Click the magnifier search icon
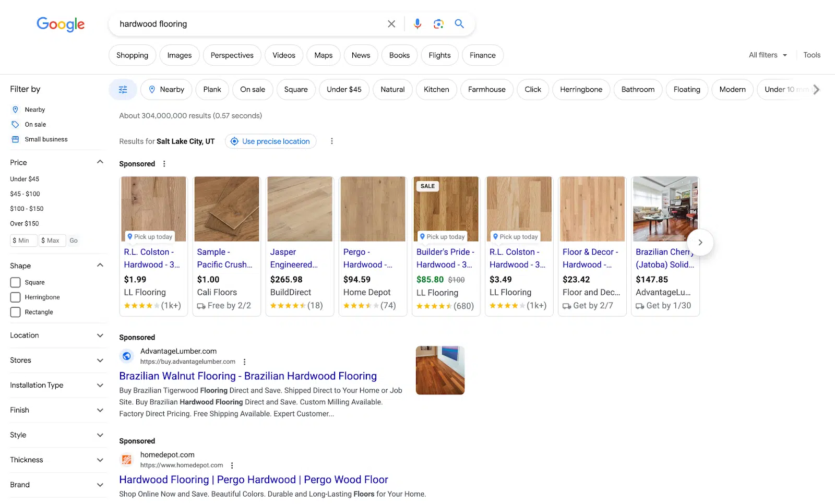Image resolution: width=835 pixels, height=504 pixels. [459, 24]
